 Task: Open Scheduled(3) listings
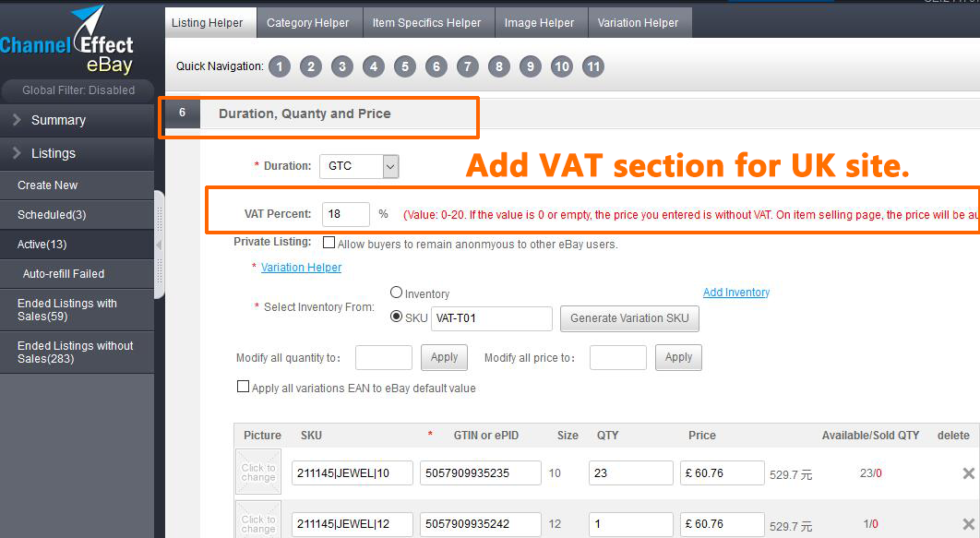click(x=77, y=215)
